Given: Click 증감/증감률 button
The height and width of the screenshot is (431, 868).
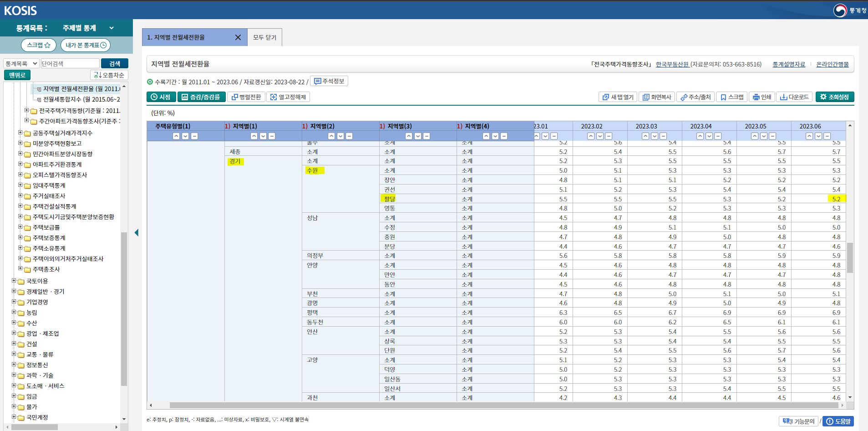Looking at the screenshot, I should pyautogui.click(x=201, y=97).
